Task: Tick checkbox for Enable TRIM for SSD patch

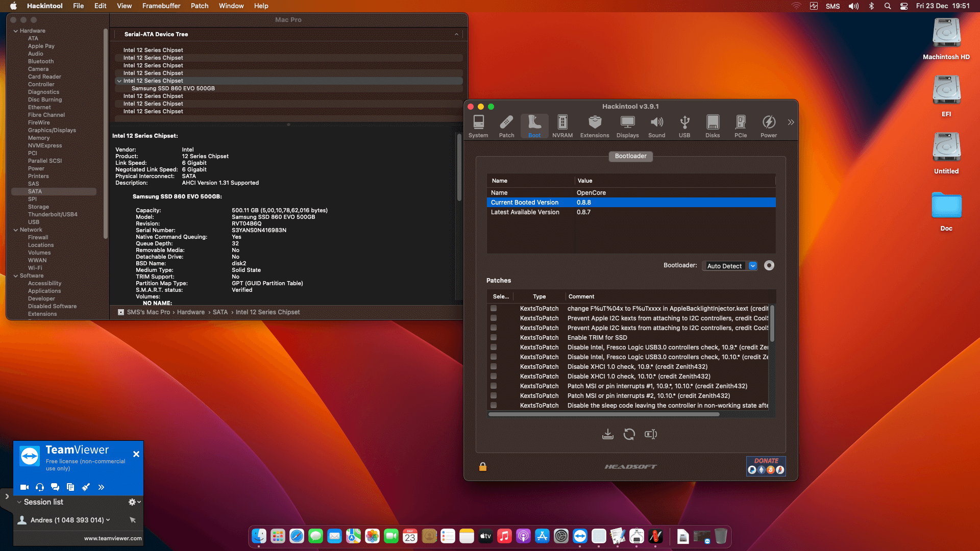Action: click(494, 337)
